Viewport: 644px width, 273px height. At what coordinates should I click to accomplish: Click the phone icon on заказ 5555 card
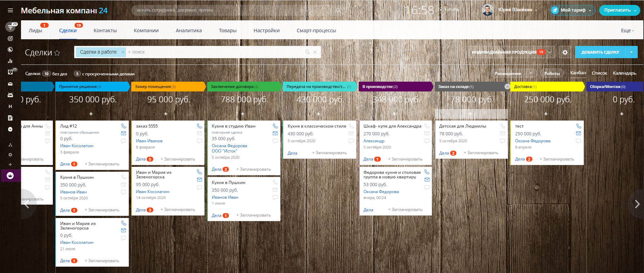[199, 126]
